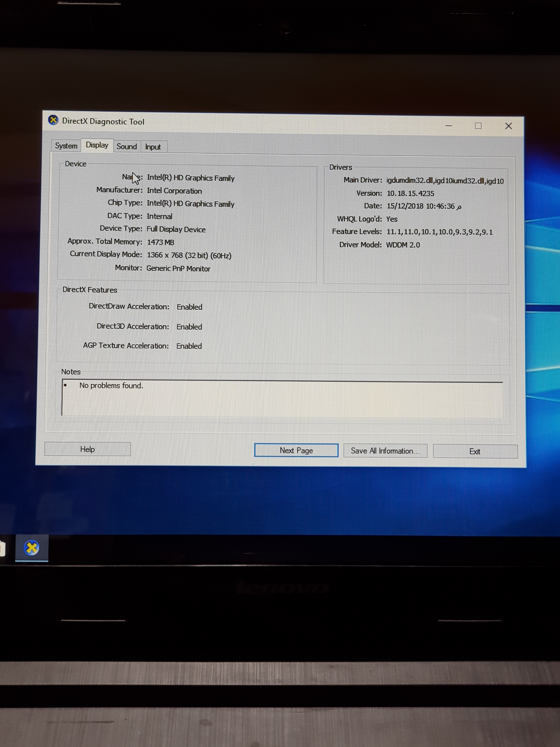Click device name 'Intel(R) HD Graphics Family'
Image resolution: width=560 pixels, height=747 pixels.
tap(191, 178)
